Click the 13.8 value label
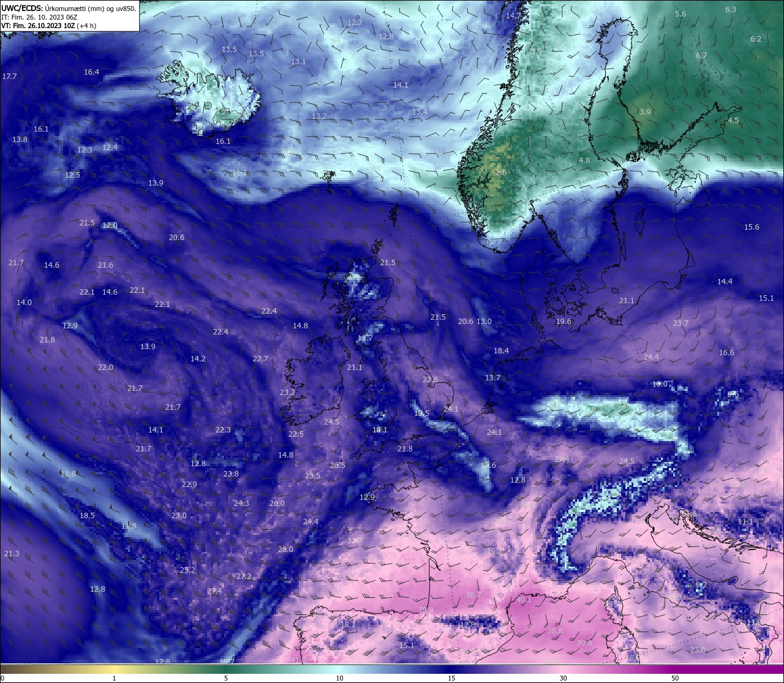784x683 pixels. (20, 140)
